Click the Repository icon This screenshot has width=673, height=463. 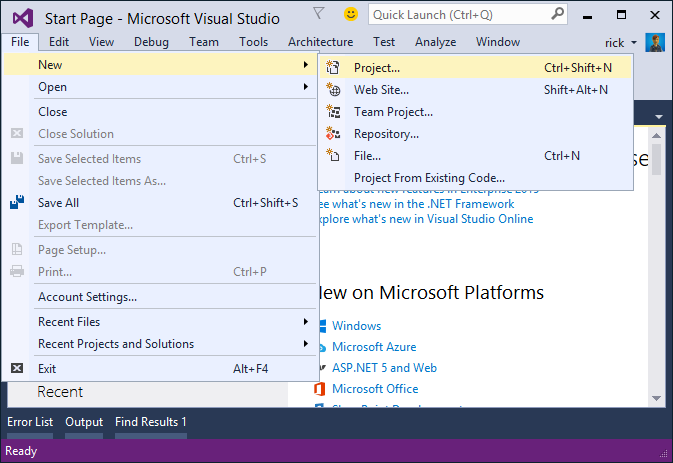[x=333, y=133]
